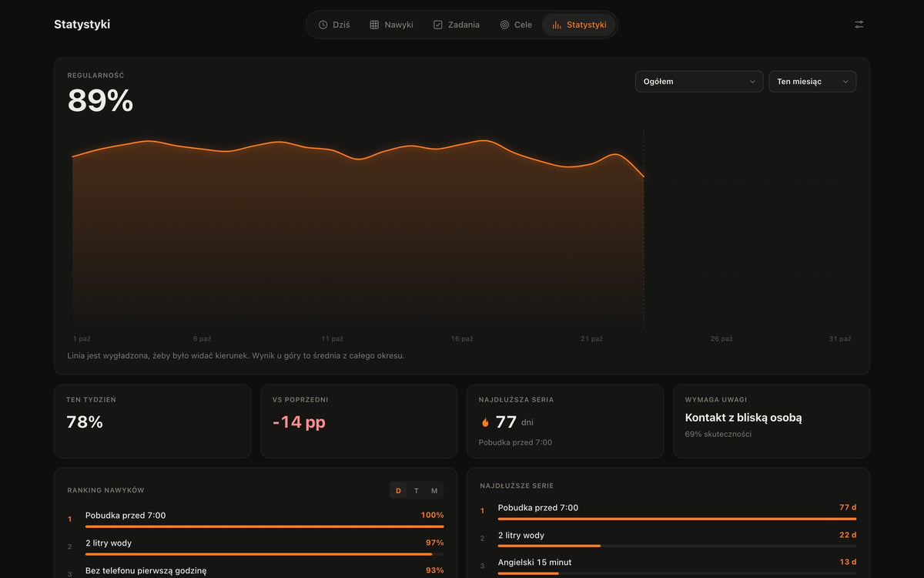The image size is (924, 578).
Task: Click the 93% value in habit ranking
Action: click(435, 571)
